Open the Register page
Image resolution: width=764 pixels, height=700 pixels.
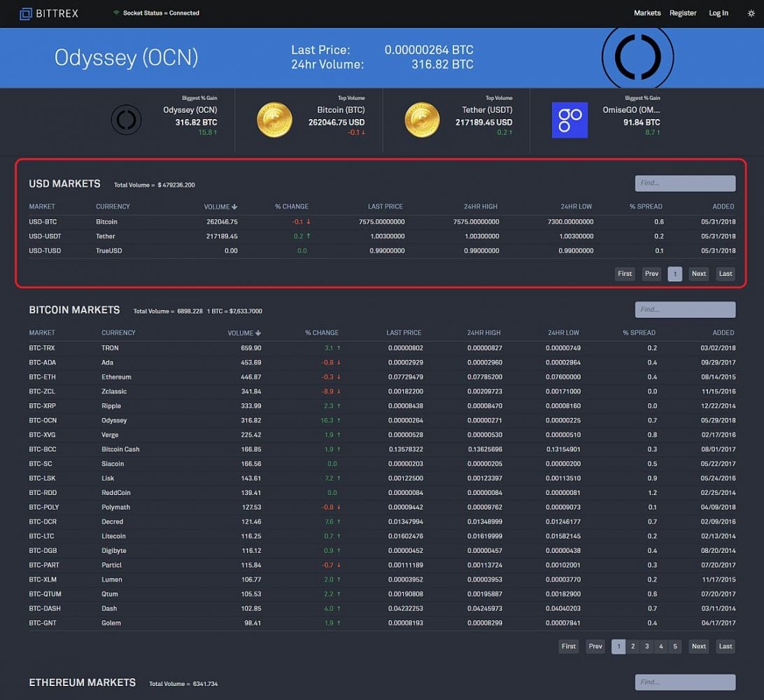tap(683, 13)
